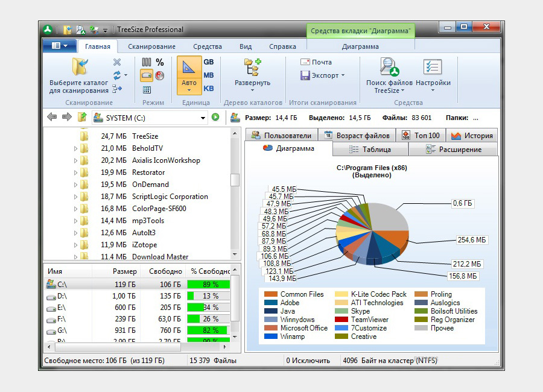Viewport: 543px width, 392px height.
Task: Click the expand scanned branch icon with blue arrow
Action: [117, 88]
